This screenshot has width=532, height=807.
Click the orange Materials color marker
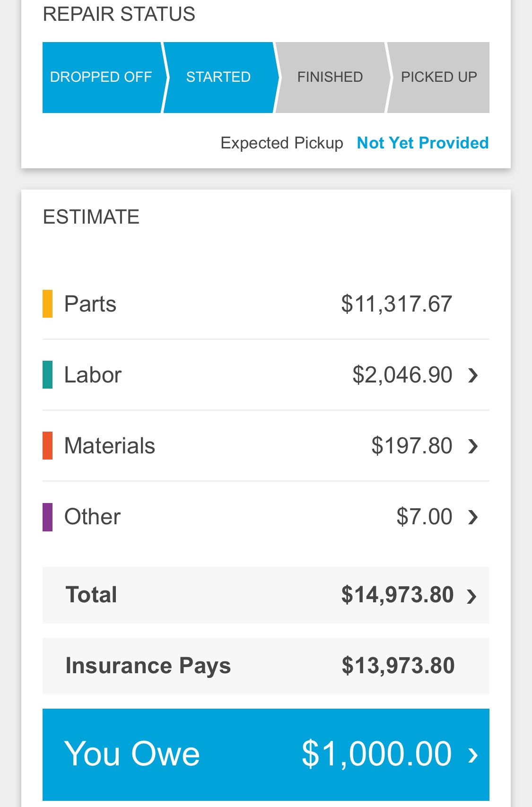coord(48,445)
